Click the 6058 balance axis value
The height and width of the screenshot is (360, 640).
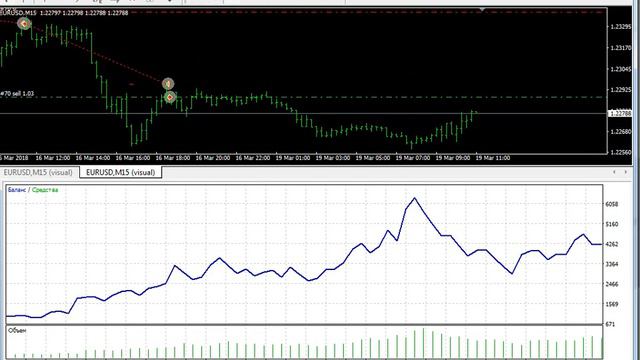tap(612, 204)
